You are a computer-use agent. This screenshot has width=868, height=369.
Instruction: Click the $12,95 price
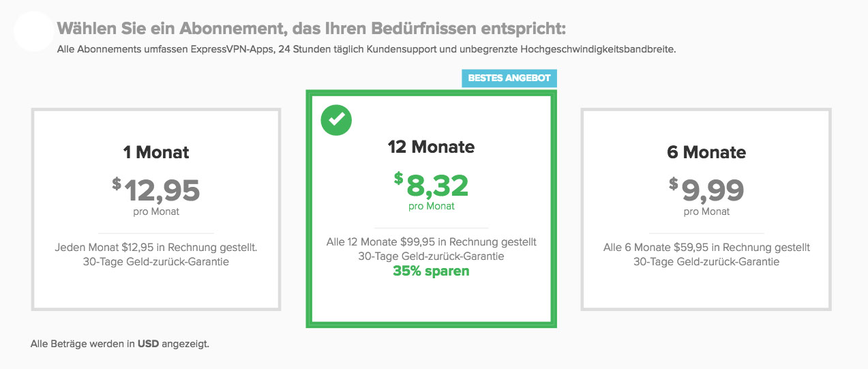[156, 190]
